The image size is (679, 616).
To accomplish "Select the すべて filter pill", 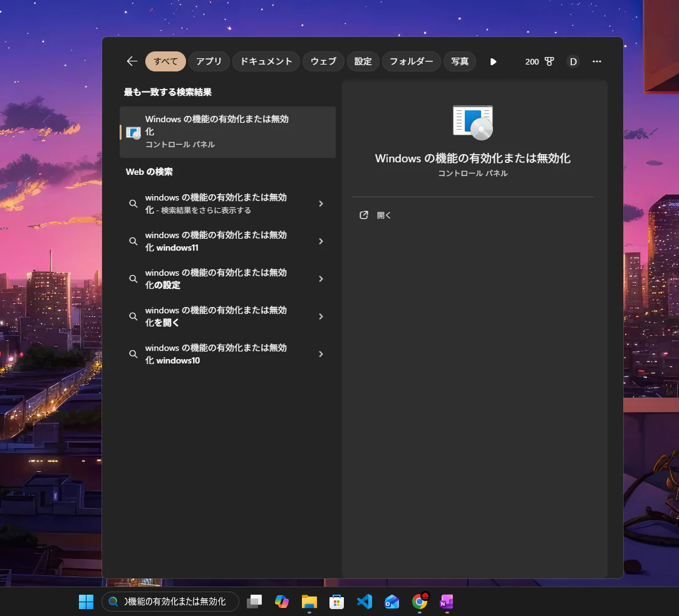I will (x=165, y=61).
